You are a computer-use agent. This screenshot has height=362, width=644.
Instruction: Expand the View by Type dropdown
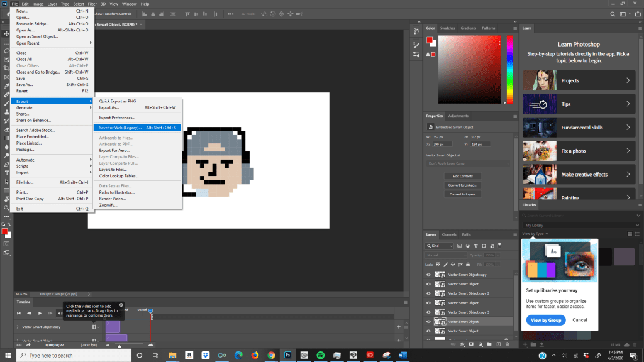[x=535, y=234]
